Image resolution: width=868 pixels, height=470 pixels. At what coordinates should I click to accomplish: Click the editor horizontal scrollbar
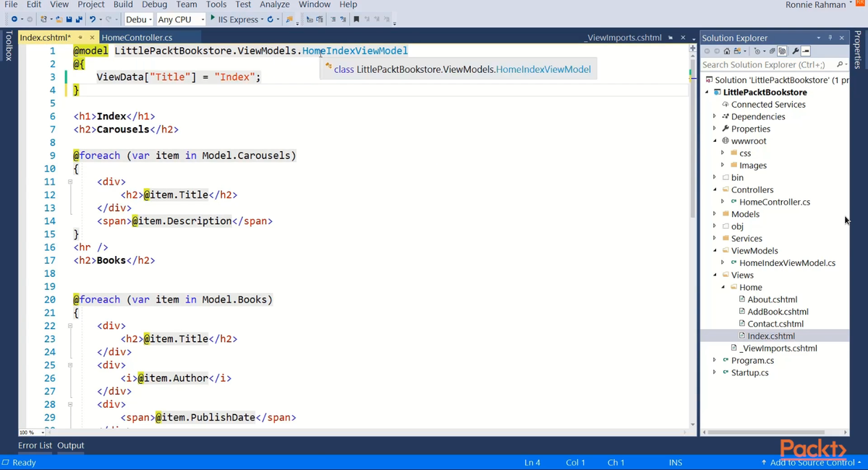[365, 432]
